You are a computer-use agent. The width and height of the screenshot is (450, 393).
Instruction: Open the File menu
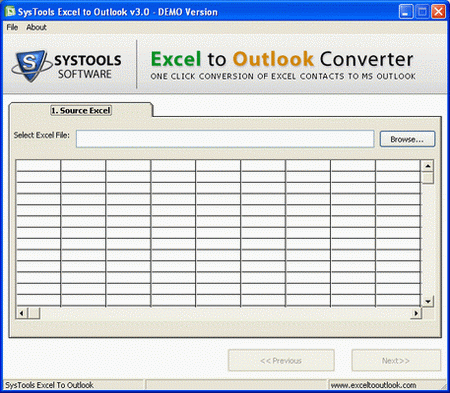(12, 27)
